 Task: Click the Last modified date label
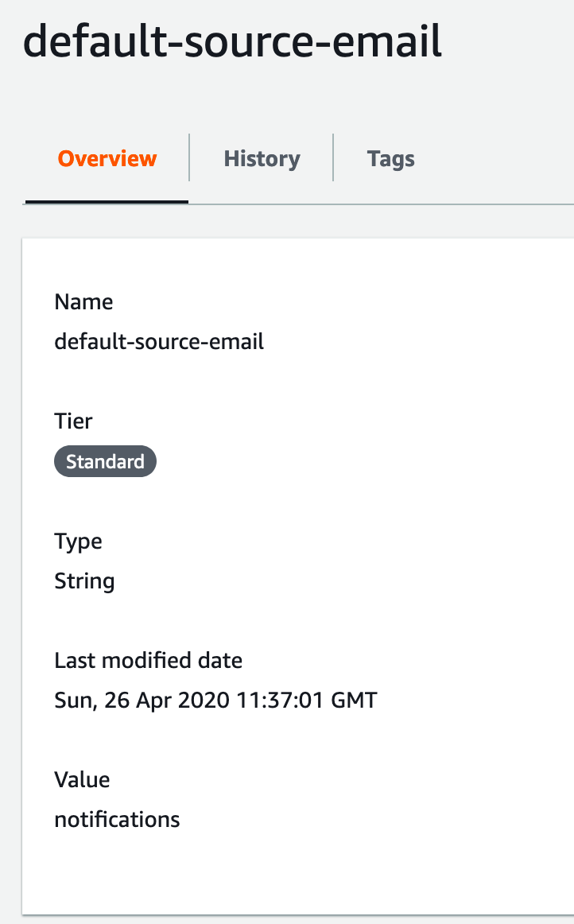[149, 661]
